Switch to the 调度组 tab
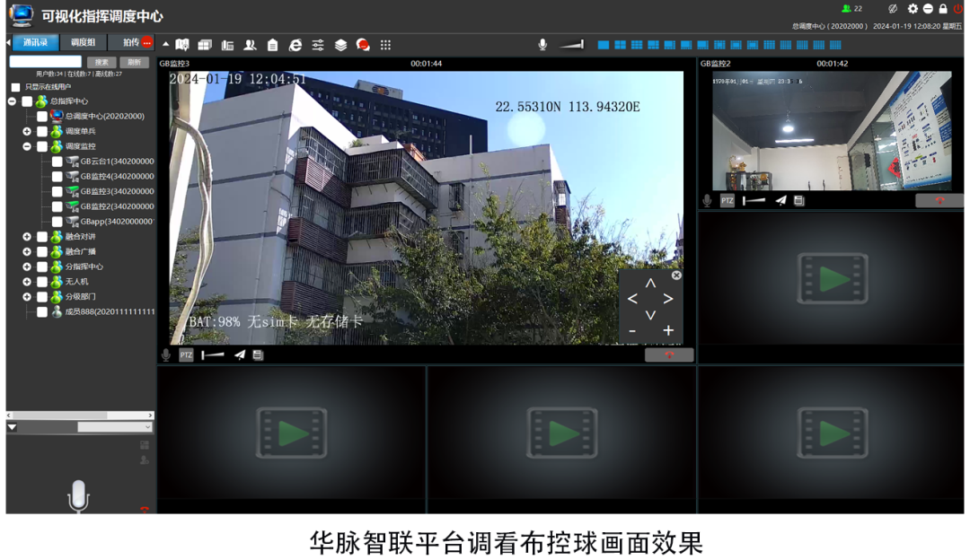 [83, 42]
